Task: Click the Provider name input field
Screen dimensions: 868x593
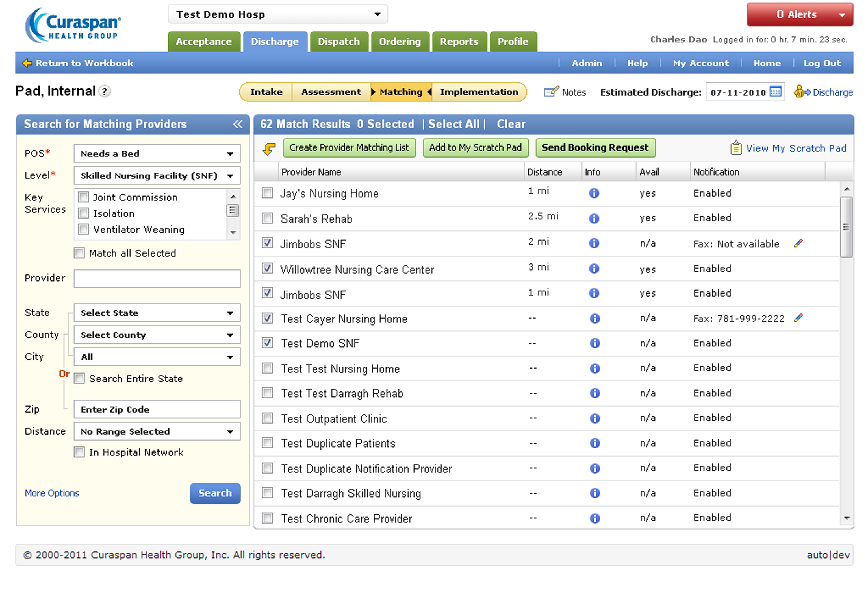Action: pos(157,278)
